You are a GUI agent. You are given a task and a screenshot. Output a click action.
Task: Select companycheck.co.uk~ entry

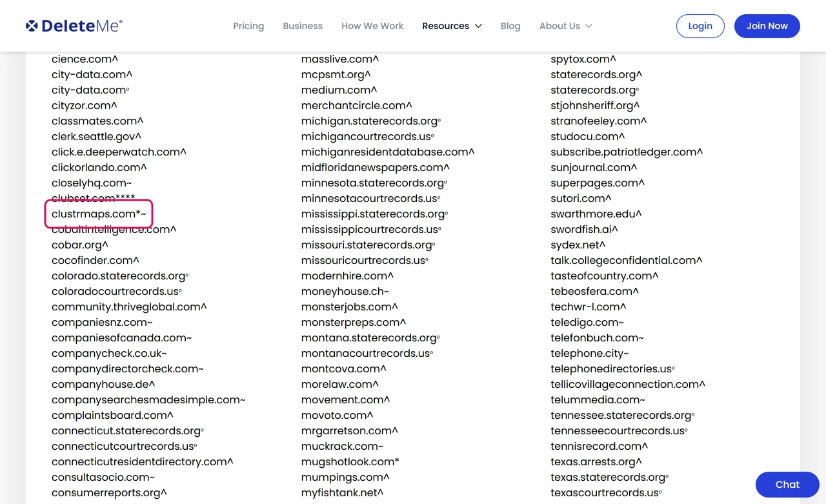click(x=109, y=353)
